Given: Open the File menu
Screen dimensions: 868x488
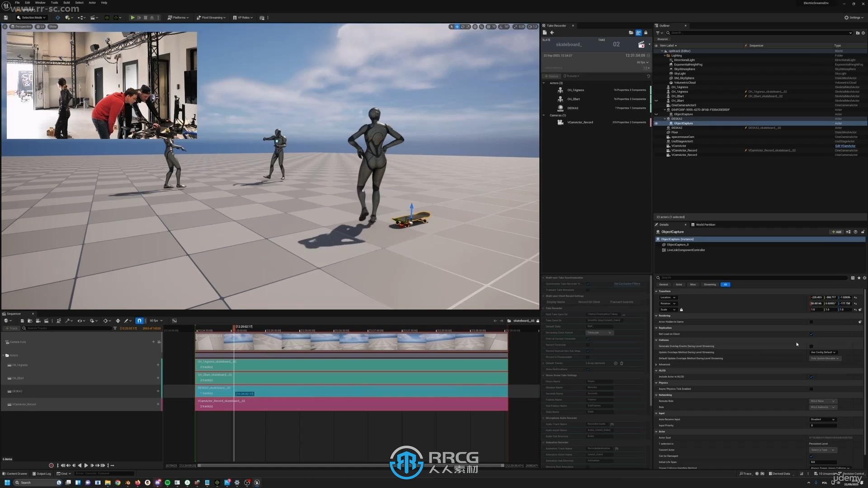Looking at the screenshot, I should pos(17,3).
